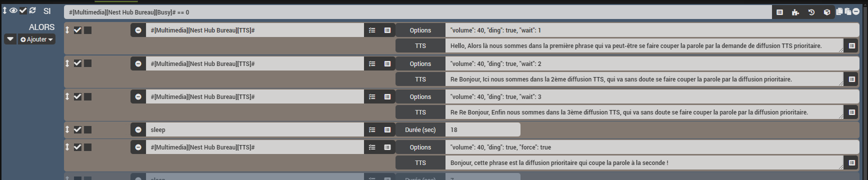Disable the wait 3 TTS action checkbox
Viewport: 868px width, 180px height.
click(x=77, y=96)
